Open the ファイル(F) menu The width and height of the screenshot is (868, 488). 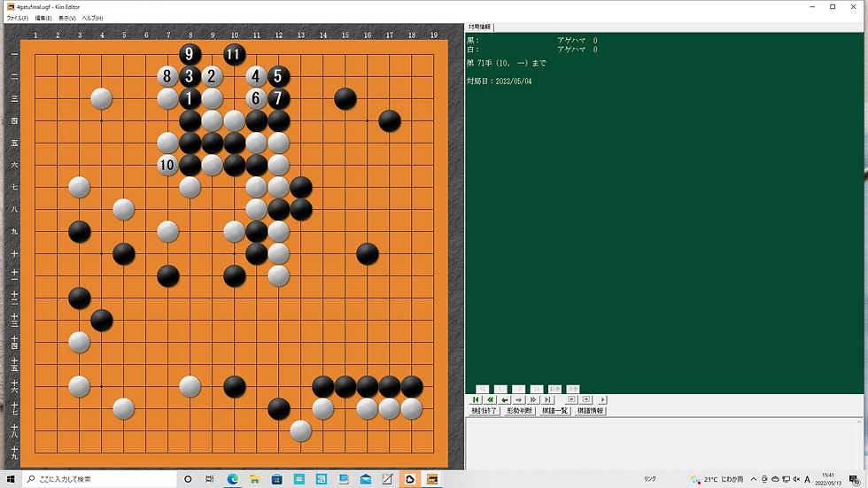[x=17, y=19]
